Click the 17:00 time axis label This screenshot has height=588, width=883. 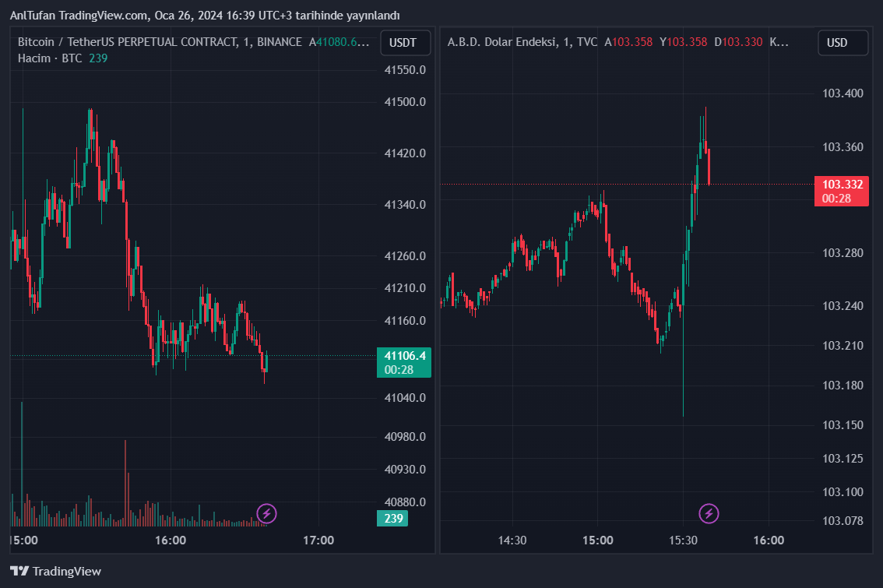pyautogui.click(x=318, y=540)
